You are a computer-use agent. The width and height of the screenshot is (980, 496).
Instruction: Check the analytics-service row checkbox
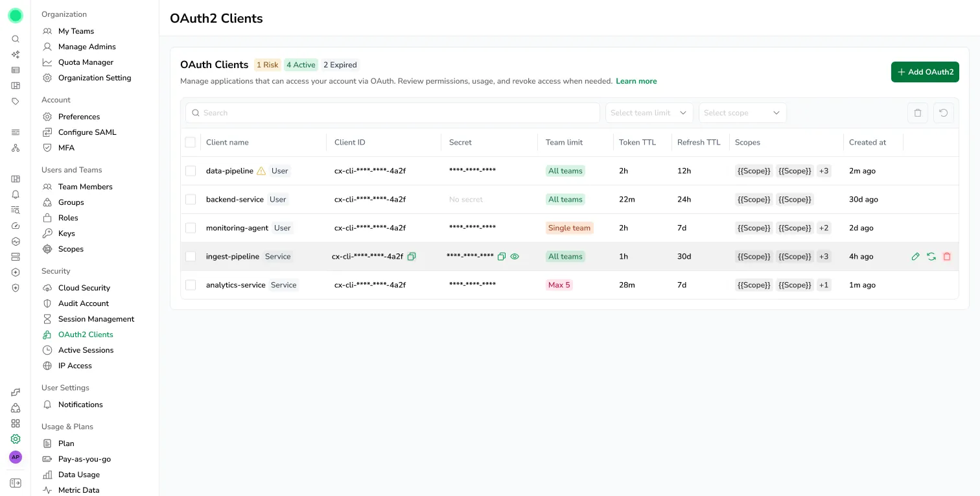tap(191, 285)
